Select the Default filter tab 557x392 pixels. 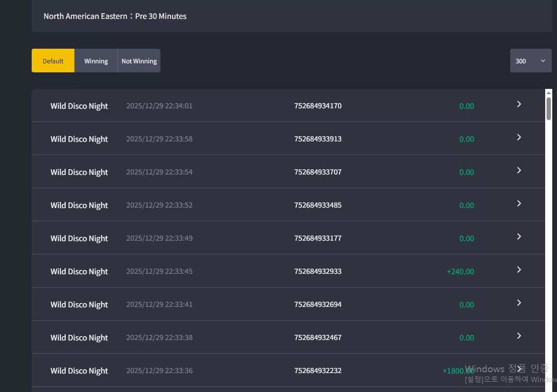tap(53, 61)
